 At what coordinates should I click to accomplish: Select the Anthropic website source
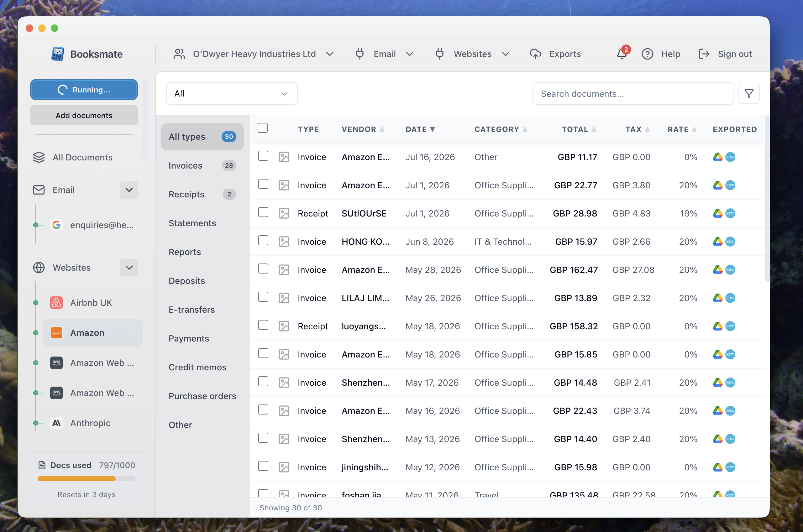pos(90,423)
